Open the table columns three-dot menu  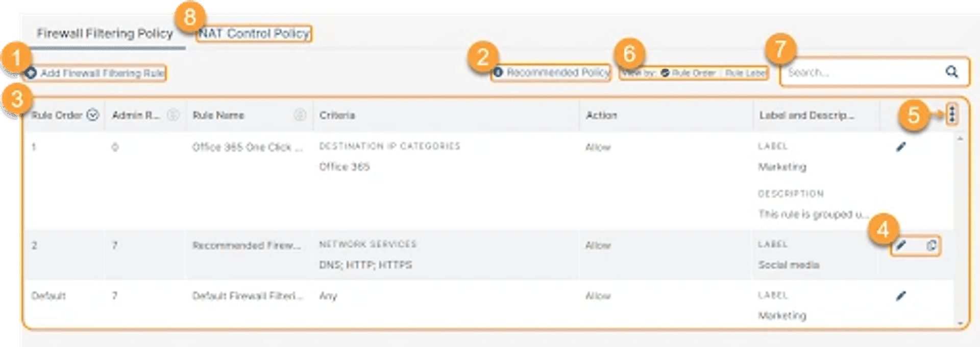[952, 114]
